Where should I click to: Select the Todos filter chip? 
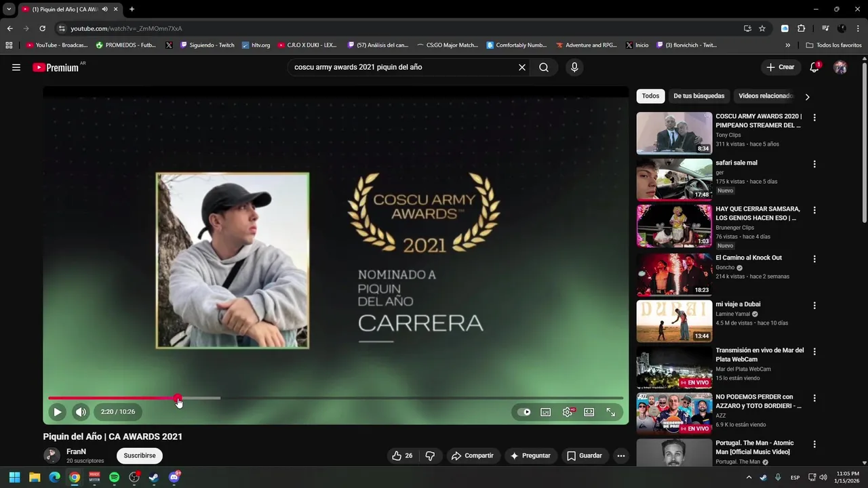650,96
